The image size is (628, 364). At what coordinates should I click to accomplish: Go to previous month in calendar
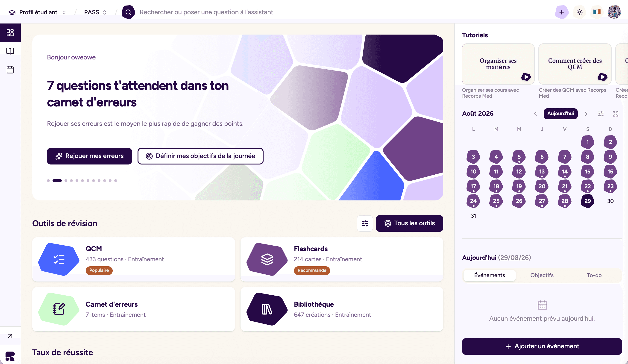click(x=535, y=114)
